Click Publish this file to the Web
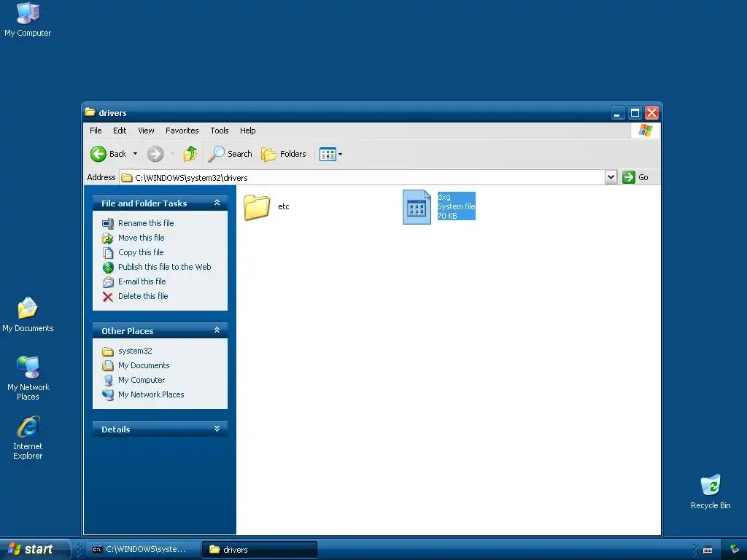The image size is (747, 560). tap(164, 267)
